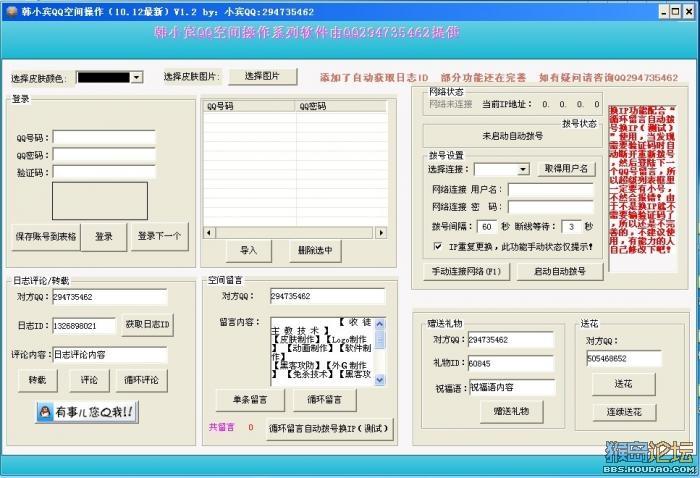This screenshot has height=478, width=700.
Task: Click the app icon in title bar
Action: click(x=12, y=11)
